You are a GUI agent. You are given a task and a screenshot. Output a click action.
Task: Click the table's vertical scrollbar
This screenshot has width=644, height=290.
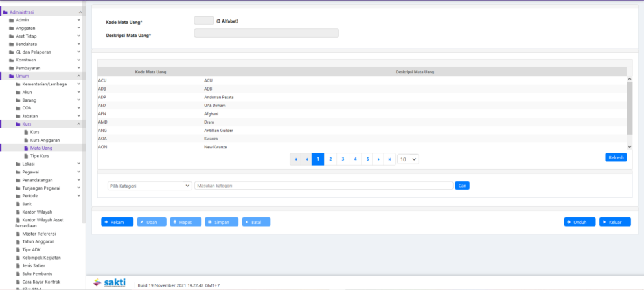pyautogui.click(x=629, y=107)
